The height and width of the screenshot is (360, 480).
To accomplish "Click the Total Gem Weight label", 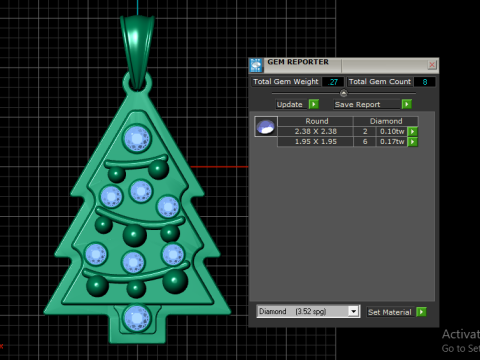I will (286, 82).
